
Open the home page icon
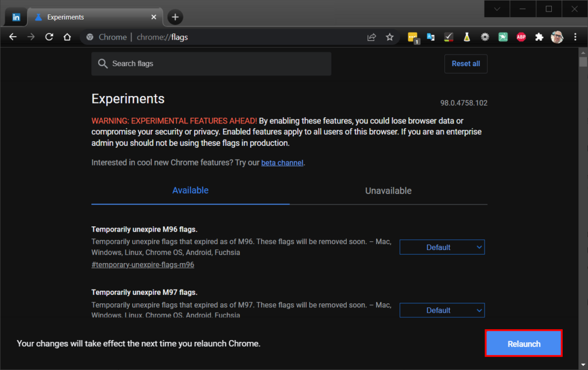click(67, 37)
